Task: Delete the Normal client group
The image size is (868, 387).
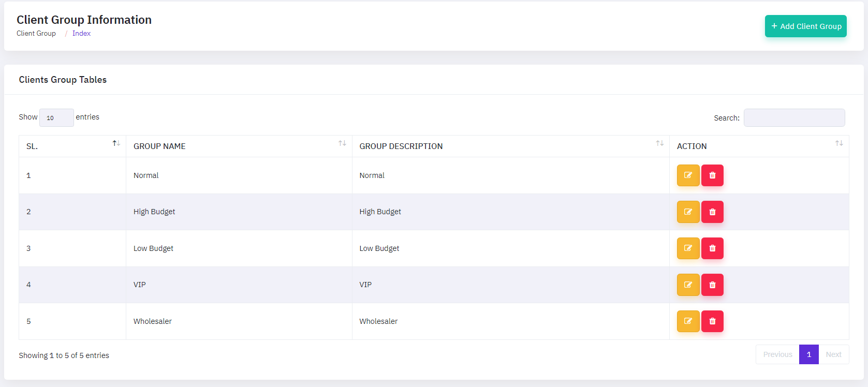Action: [x=712, y=175]
